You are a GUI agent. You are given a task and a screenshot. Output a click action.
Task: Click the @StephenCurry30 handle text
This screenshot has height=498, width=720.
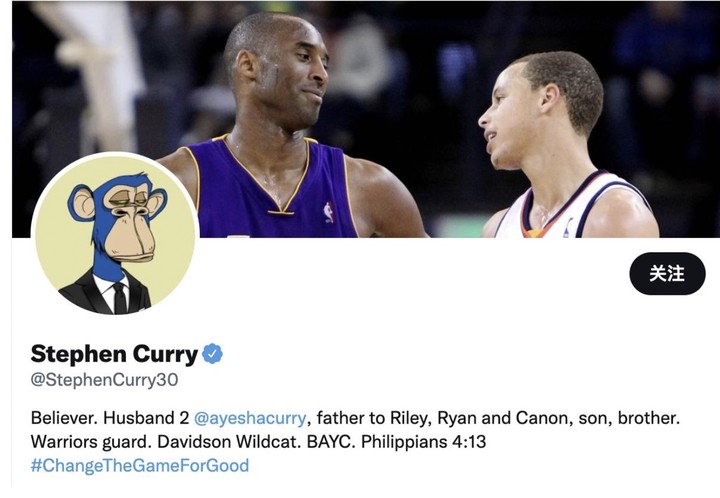point(104,380)
